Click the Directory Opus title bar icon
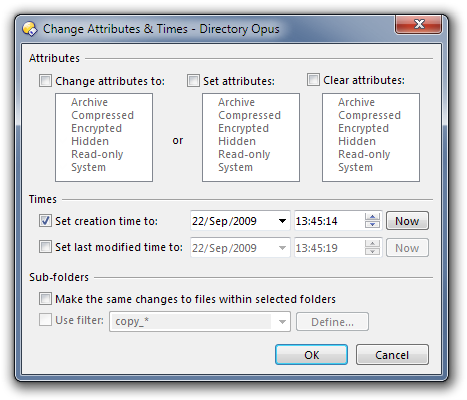Image resolution: width=467 pixels, height=400 pixels. pos(30,29)
